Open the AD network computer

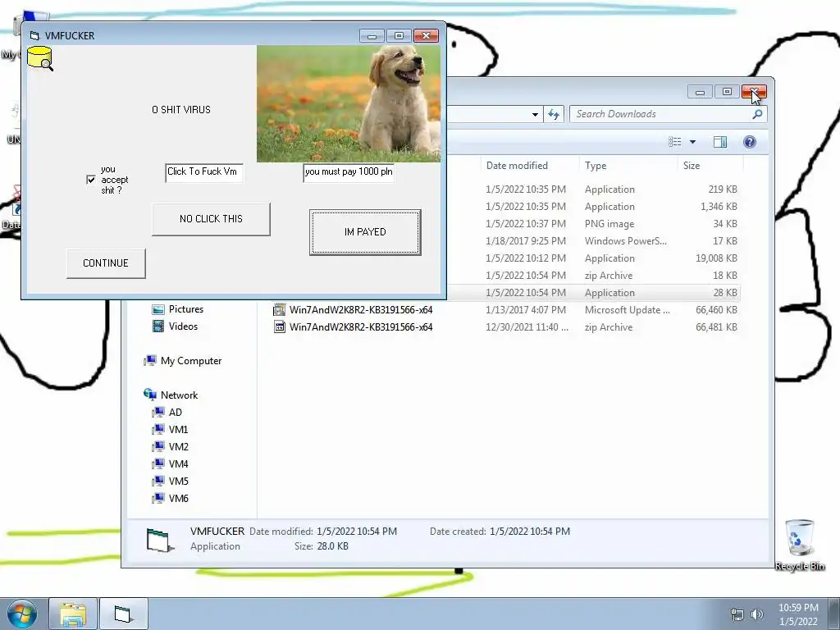pos(176,413)
